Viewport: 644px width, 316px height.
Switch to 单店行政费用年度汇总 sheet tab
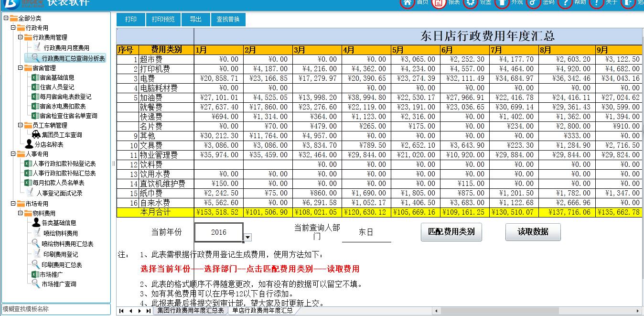pos(262,311)
